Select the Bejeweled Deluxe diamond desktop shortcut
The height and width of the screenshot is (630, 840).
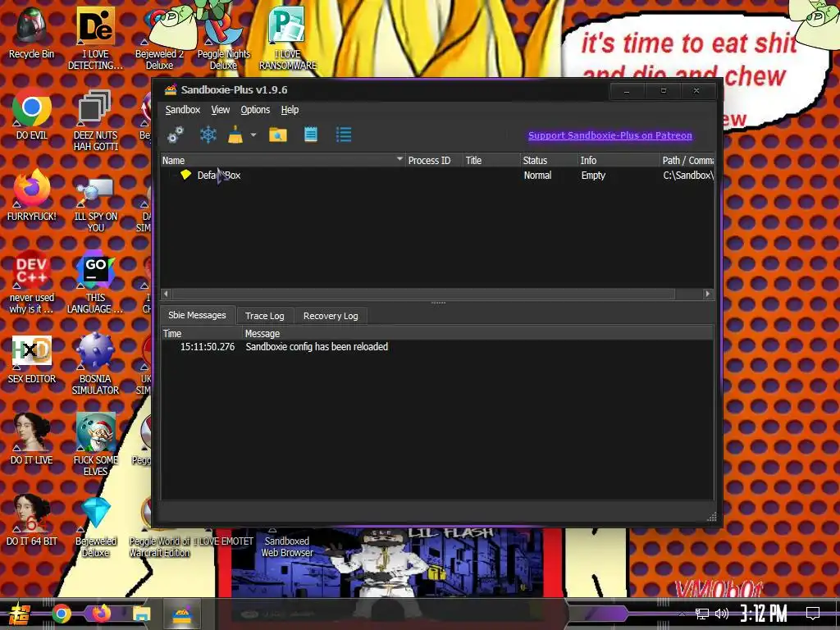click(95, 527)
